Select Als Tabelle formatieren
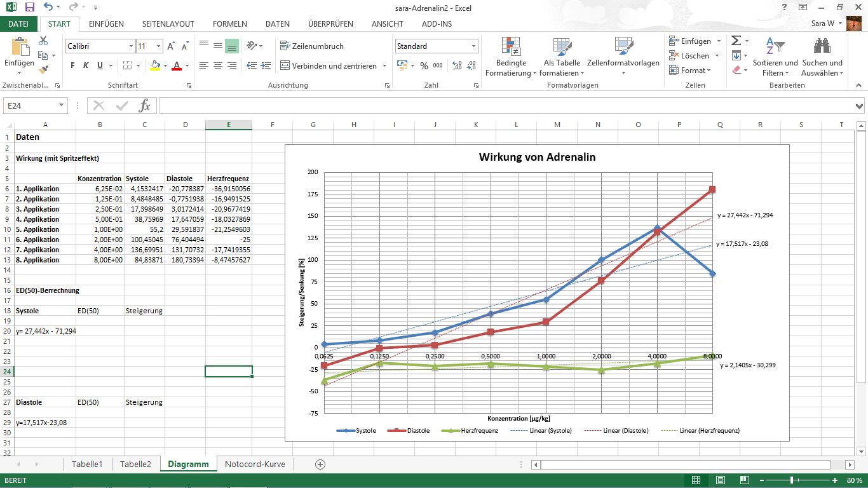This screenshot has height=488, width=868. 562,56
